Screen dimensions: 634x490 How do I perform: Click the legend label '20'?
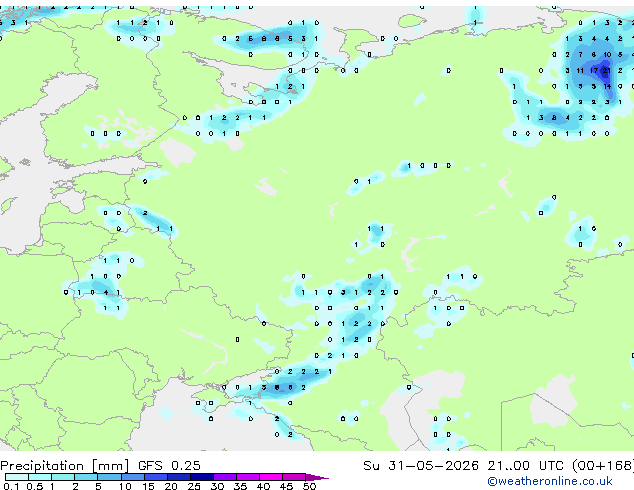171,486
